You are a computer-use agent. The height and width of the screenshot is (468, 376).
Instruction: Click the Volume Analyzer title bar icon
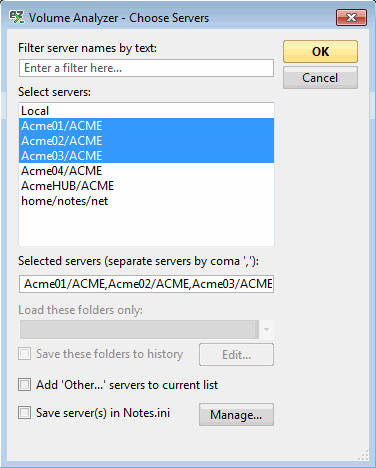17,17
